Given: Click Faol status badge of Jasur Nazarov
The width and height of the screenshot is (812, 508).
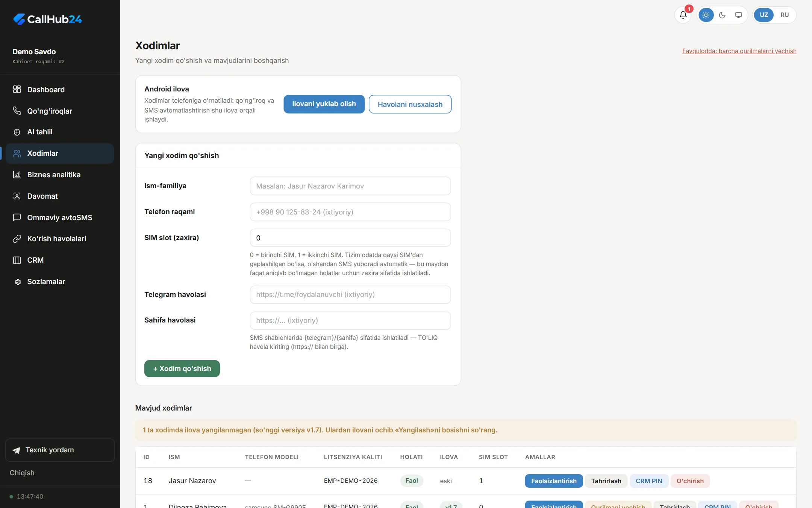Looking at the screenshot, I should (412, 481).
